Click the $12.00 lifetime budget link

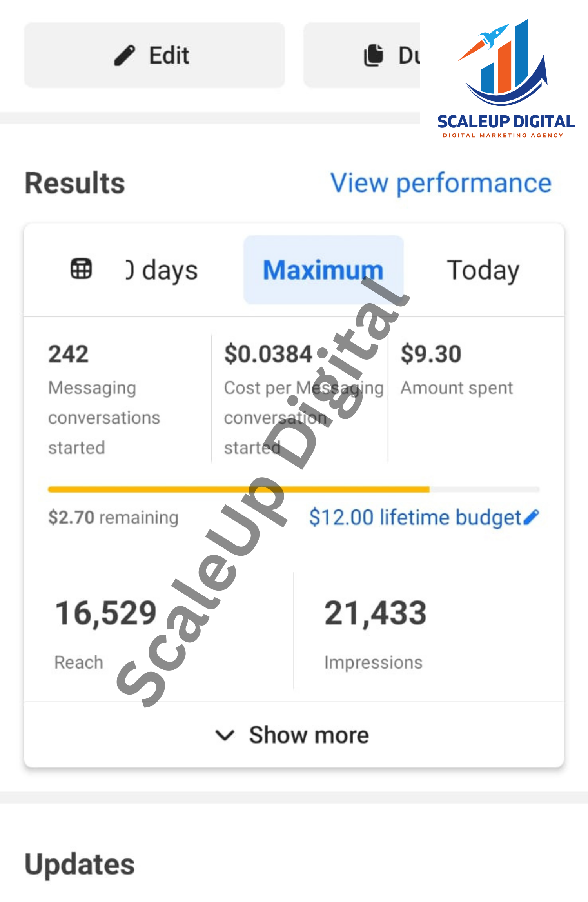[x=415, y=517]
